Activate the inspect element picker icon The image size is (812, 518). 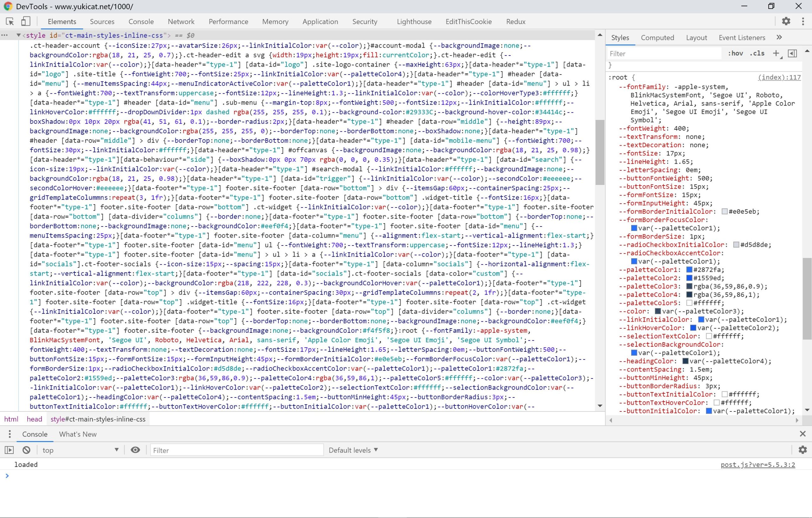(10, 22)
